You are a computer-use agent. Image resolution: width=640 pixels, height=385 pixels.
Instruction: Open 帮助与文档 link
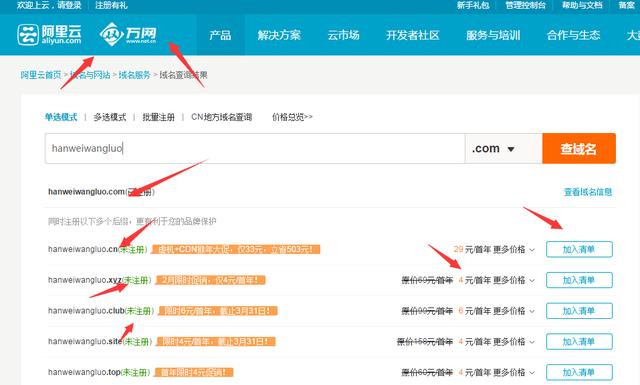pyautogui.click(x=582, y=5)
